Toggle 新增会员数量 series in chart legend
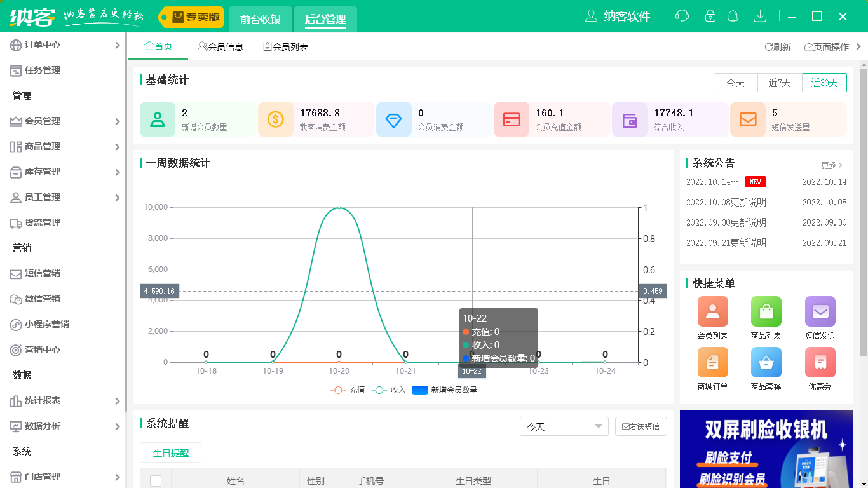The height and width of the screenshot is (488, 868). [445, 390]
